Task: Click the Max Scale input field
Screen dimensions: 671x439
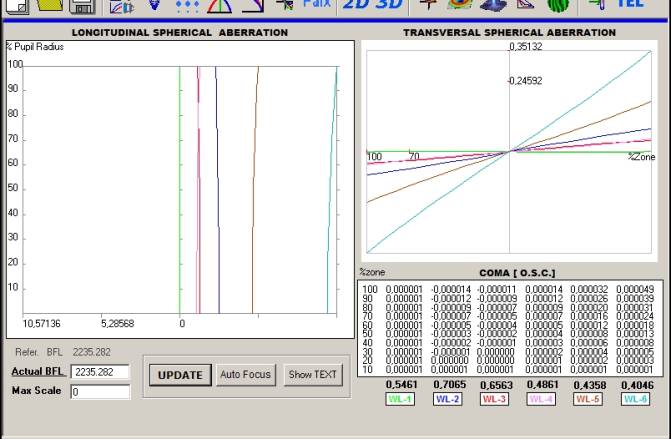Action: (100, 392)
